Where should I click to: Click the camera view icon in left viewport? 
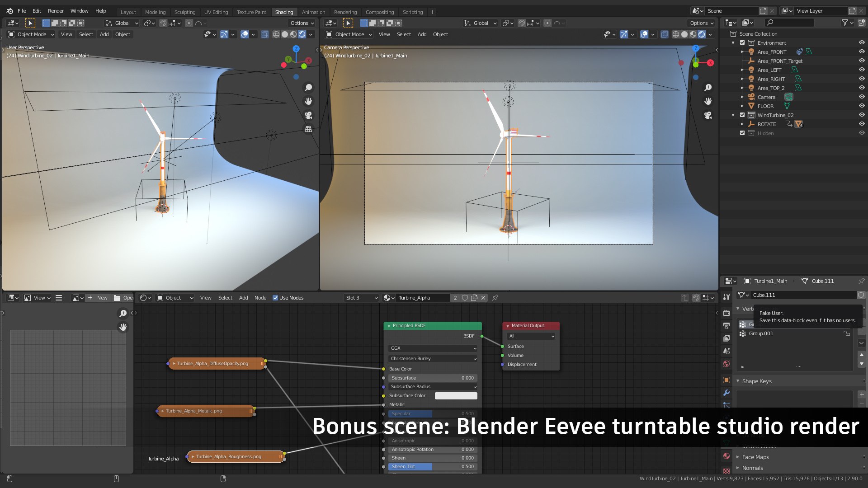pyautogui.click(x=308, y=115)
